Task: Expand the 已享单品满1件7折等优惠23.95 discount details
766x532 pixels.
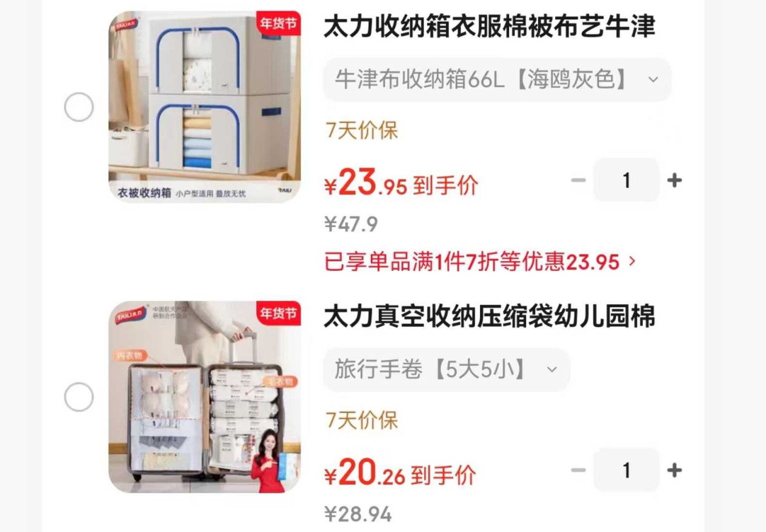Action: coord(480,262)
